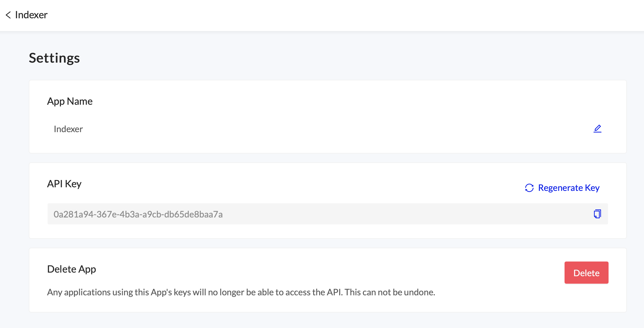Click the back chevron arrow

[8, 15]
